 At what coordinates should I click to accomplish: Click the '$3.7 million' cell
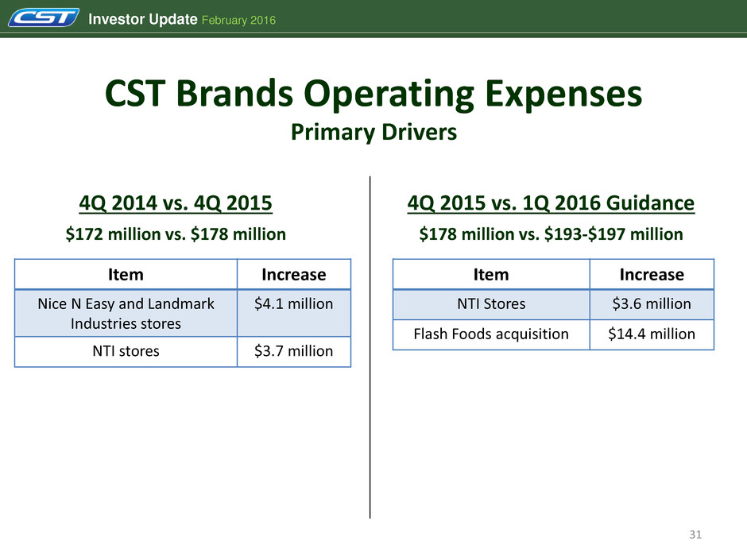[x=294, y=351]
